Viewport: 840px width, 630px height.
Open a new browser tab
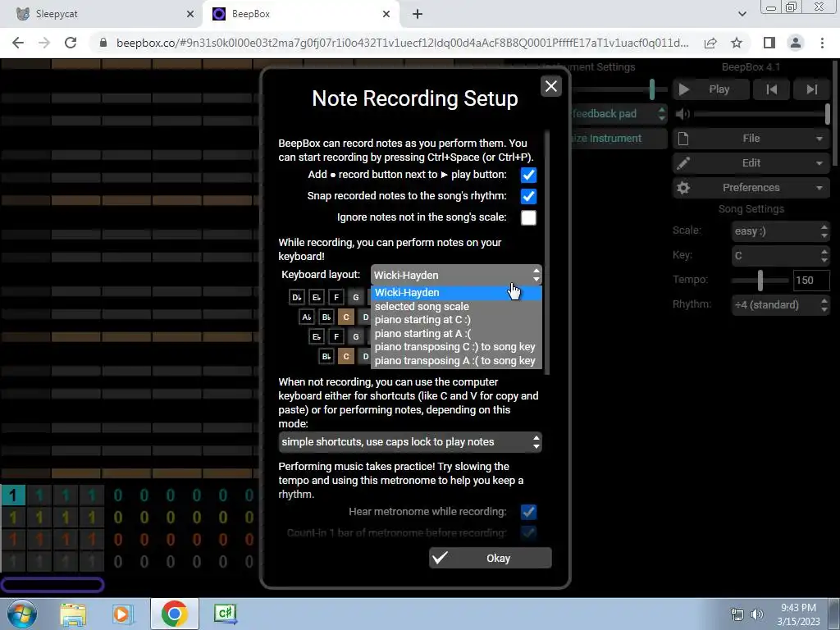click(x=418, y=14)
